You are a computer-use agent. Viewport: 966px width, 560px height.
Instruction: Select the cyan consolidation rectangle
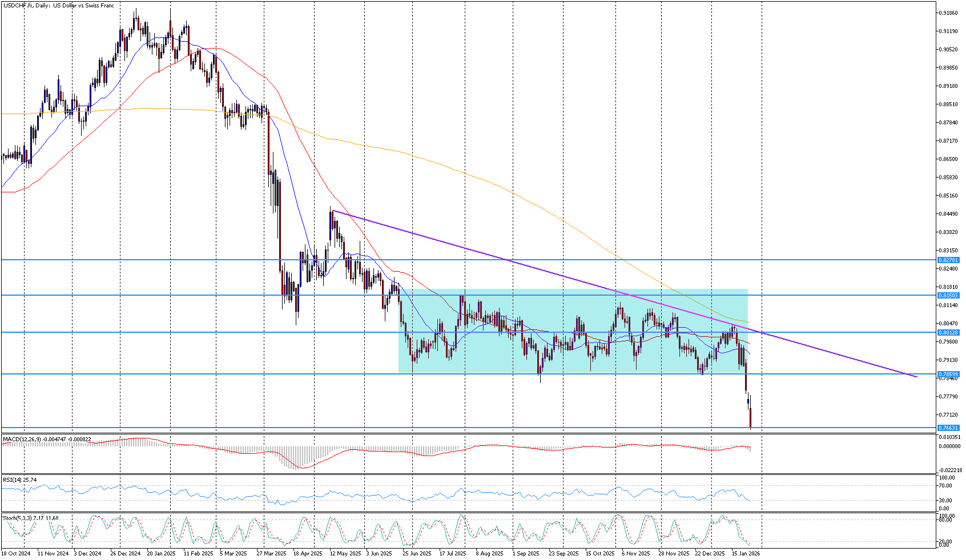click(571, 308)
